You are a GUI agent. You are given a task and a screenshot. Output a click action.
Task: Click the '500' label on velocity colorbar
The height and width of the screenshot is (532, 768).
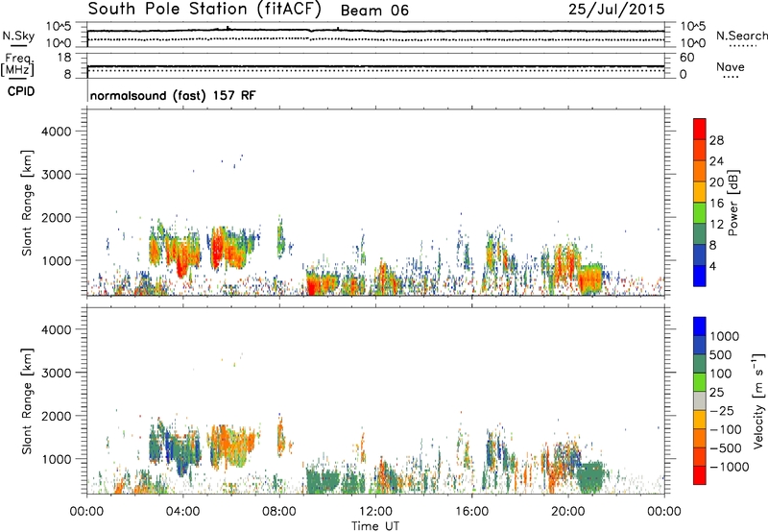pyautogui.click(x=721, y=355)
